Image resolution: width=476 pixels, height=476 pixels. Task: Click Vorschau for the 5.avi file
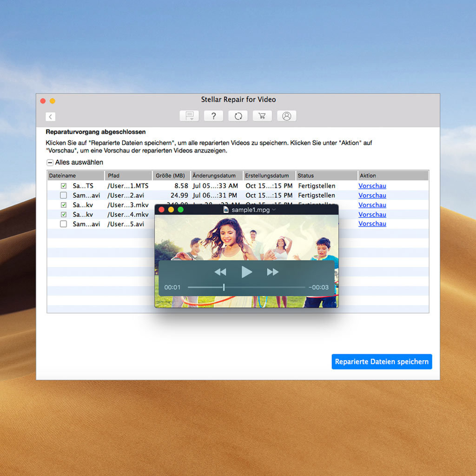(372, 224)
